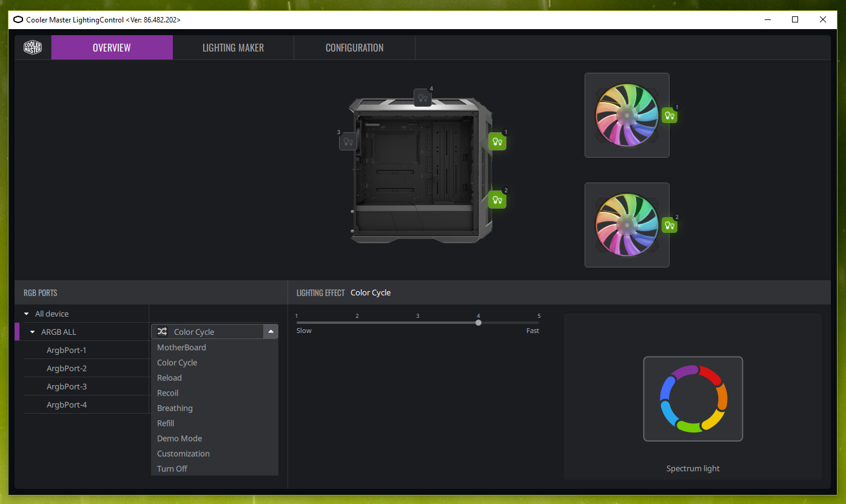Open the Lighting Maker tab

click(233, 47)
